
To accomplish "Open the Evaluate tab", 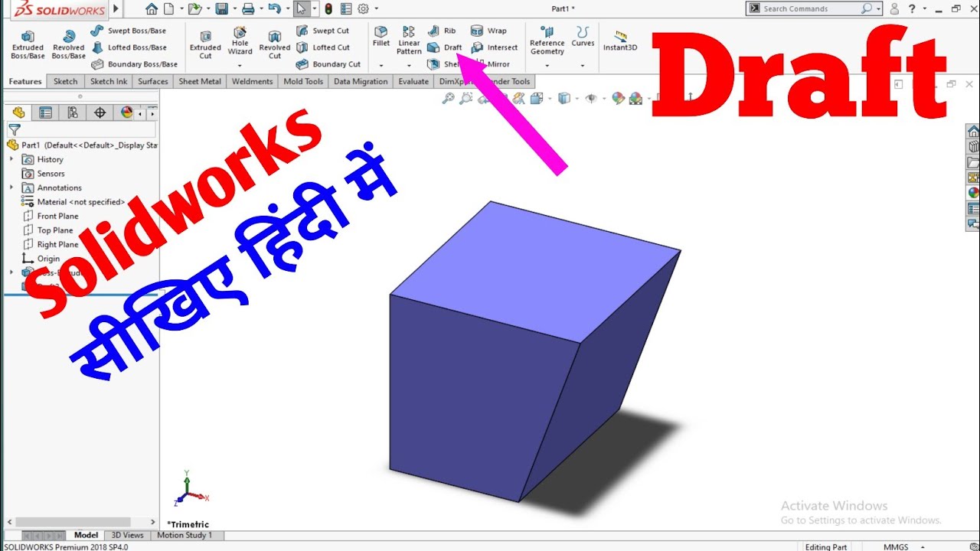I will (413, 81).
